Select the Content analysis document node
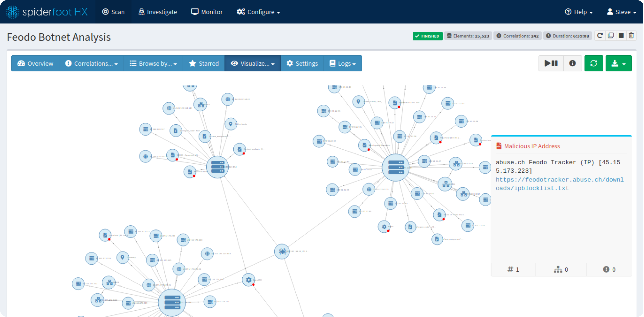The image size is (644, 317). (x=239, y=149)
